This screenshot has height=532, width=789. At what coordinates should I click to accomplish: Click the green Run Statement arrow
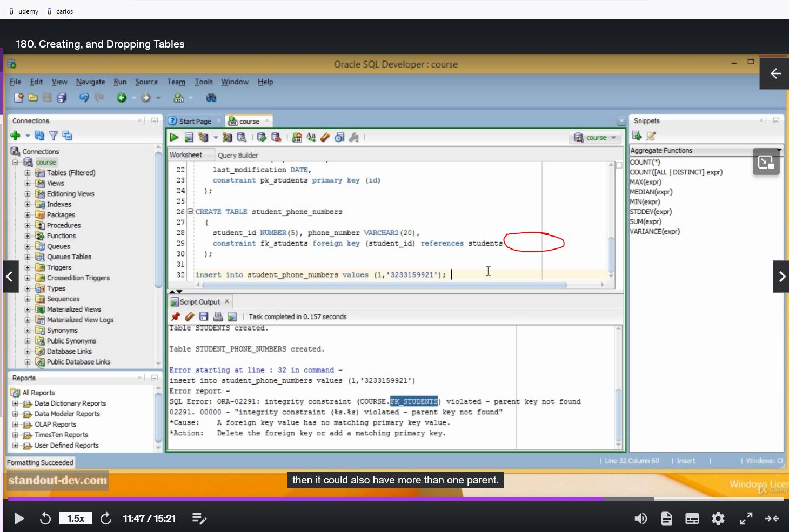(x=174, y=138)
